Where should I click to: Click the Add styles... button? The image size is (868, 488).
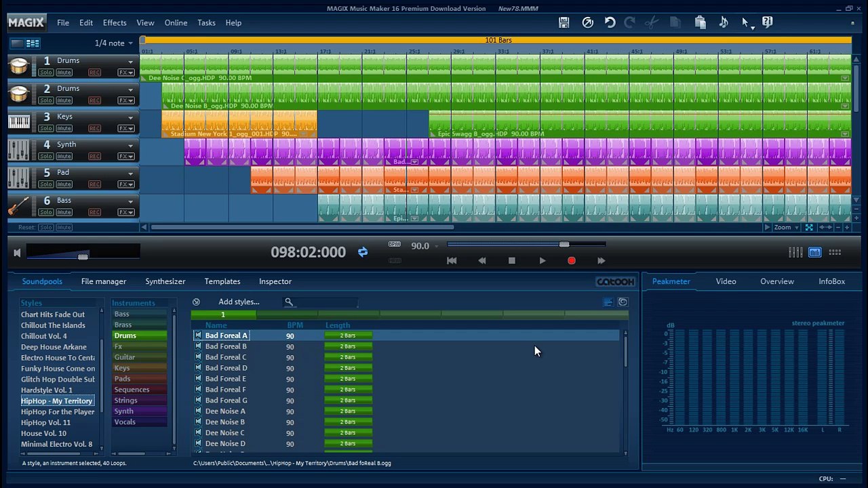239,302
